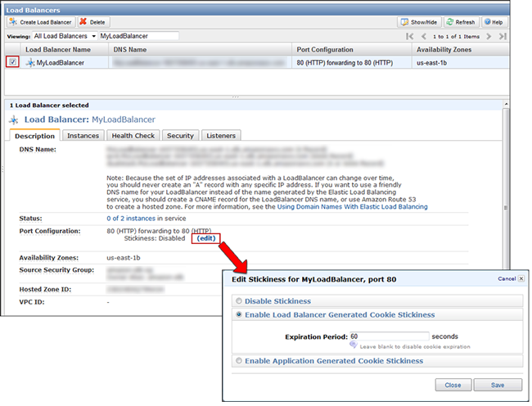Viewport: 532px width, 406px height.
Task: Close the Edit Stickiness dialog with X
Action: coord(521,278)
